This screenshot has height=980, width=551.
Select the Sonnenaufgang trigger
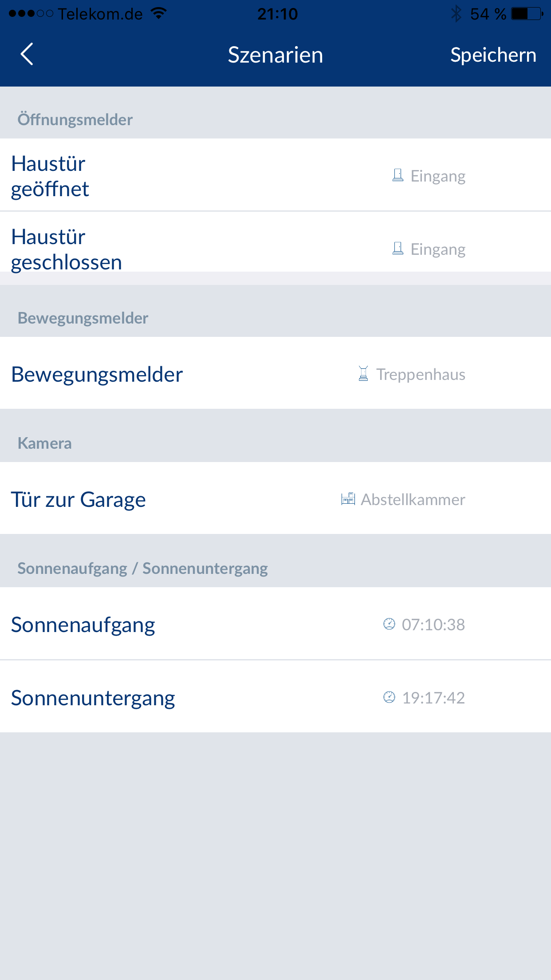coord(83,624)
